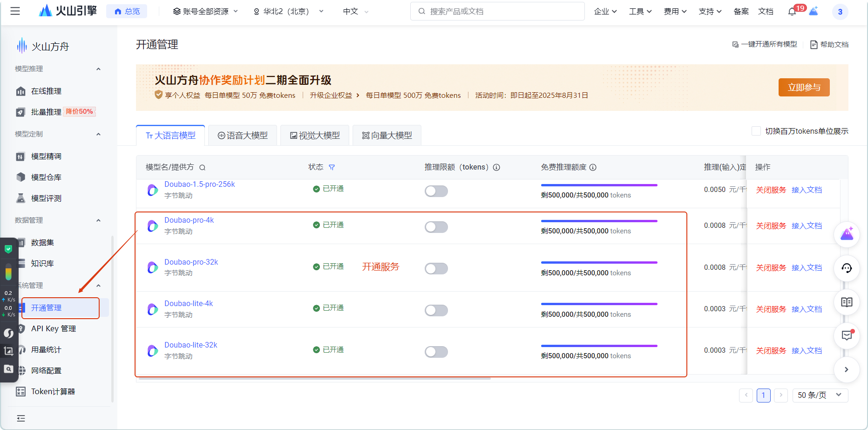Open the customer service headset icon

pyautogui.click(x=846, y=268)
